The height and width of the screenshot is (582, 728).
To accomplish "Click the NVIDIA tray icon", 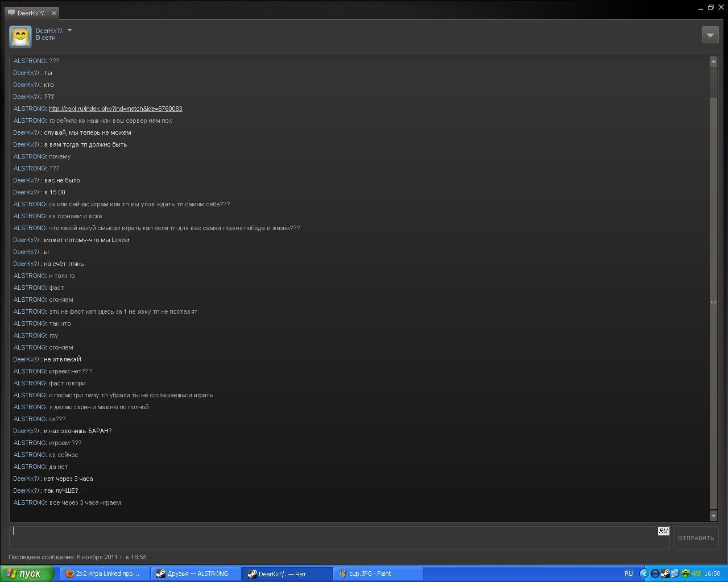I will pos(696,573).
